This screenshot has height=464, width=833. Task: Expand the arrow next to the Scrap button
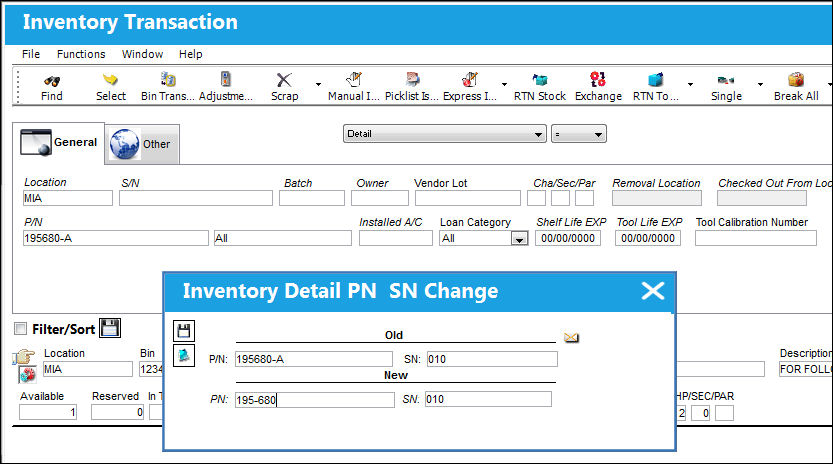(318, 84)
